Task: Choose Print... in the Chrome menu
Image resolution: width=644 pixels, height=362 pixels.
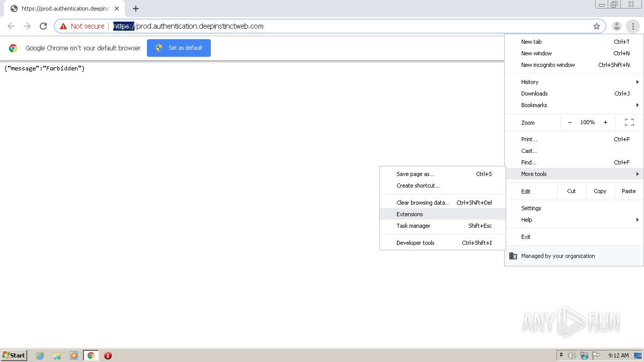Action: coord(574,139)
